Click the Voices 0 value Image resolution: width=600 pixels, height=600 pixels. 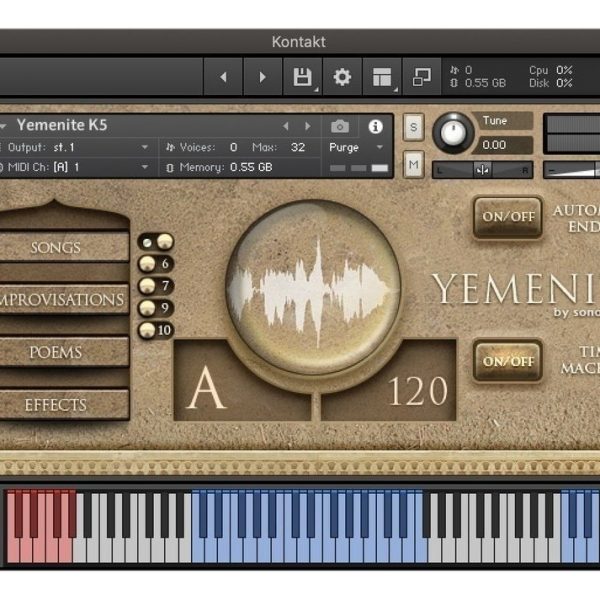tap(233, 147)
